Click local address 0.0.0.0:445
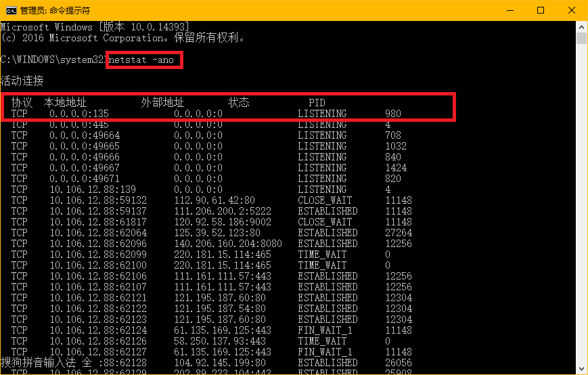 coord(79,125)
